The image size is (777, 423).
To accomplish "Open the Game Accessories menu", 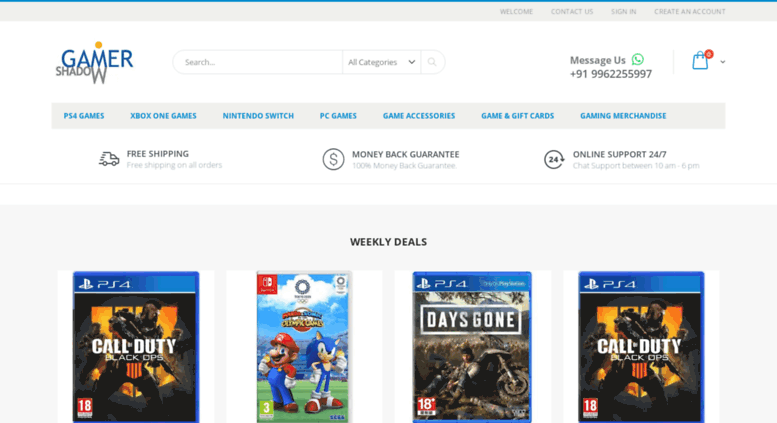I will 419,116.
